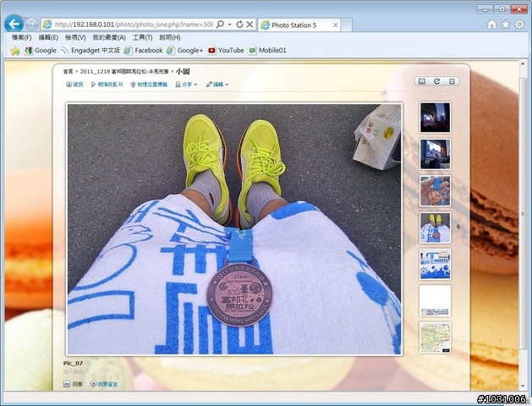The image size is (532, 406).
Task: Click the rotate photo icon
Action: click(x=437, y=81)
